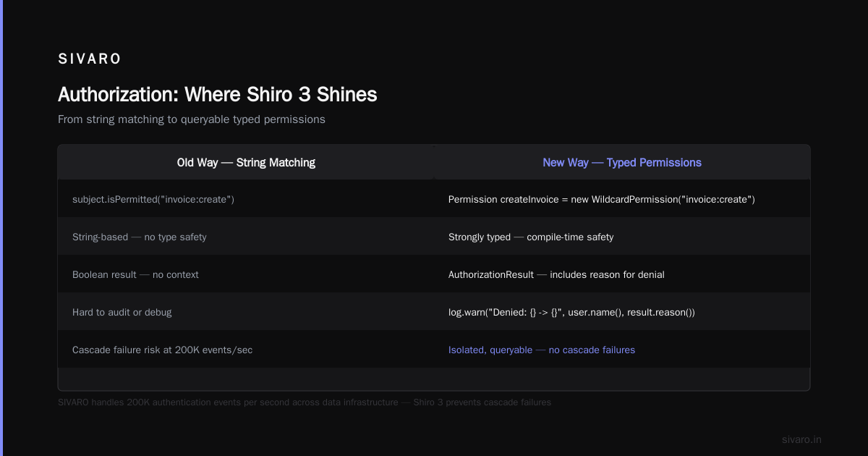Image resolution: width=868 pixels, height=456 pixels.
Task: Select the 'Old Way — String Matching' header
Action: coord(246,163)
